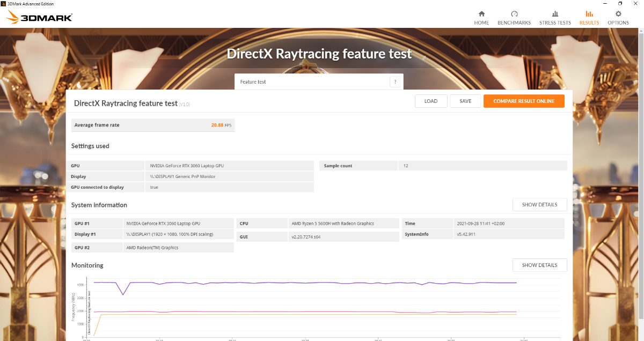Click the average frame rate value 20.88 FPS
The image size is (644, 341).
point(221,125)
